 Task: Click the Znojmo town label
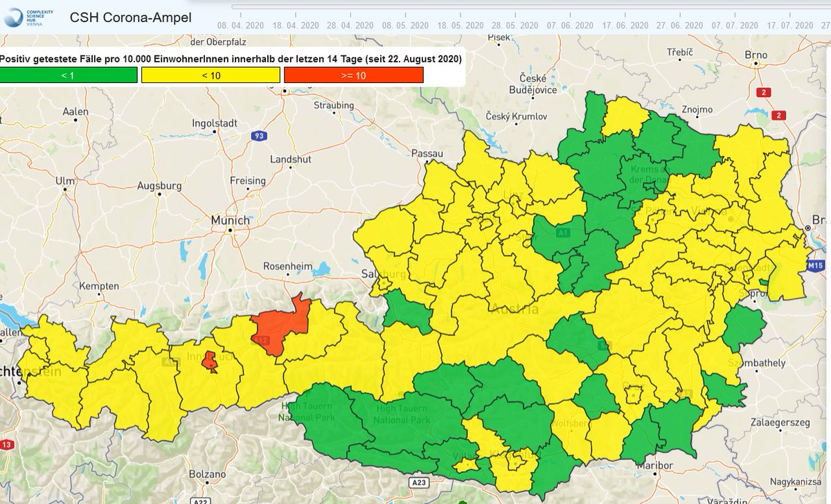(696, 109)
